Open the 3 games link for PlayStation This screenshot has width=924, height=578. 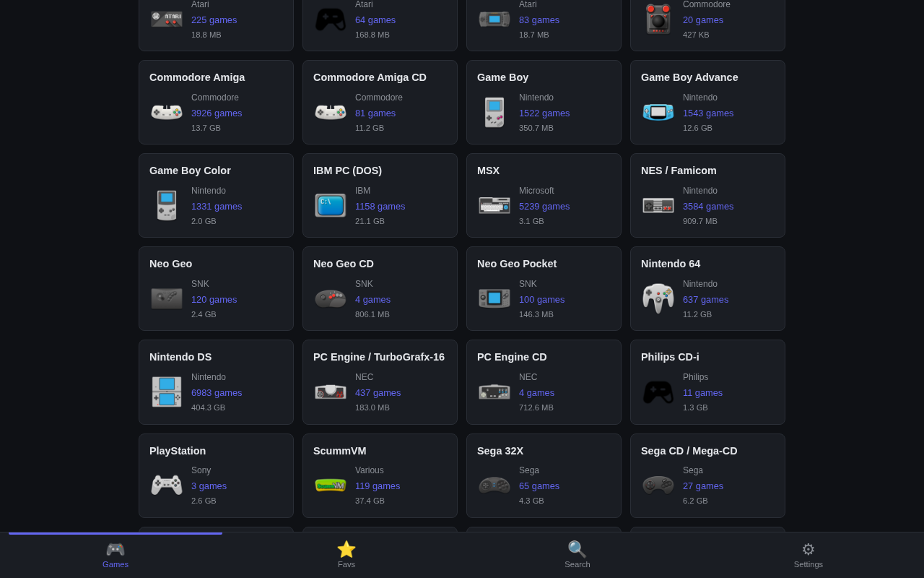point(209,486)
